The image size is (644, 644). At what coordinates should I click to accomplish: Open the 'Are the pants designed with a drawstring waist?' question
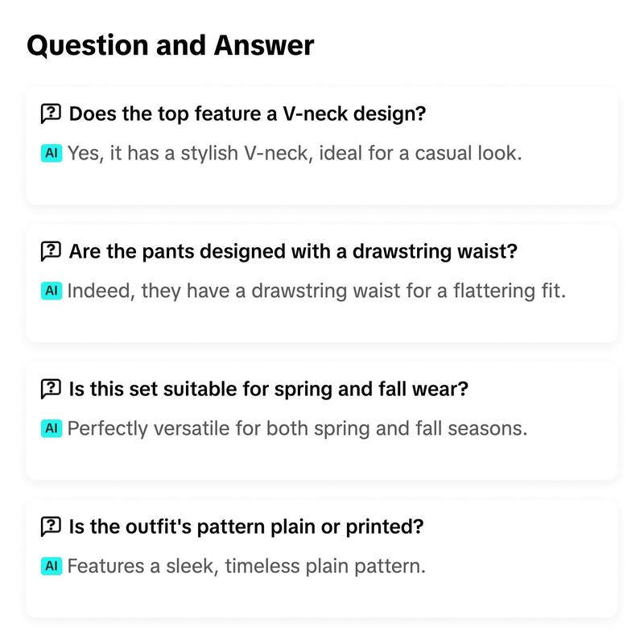(293, 251)
